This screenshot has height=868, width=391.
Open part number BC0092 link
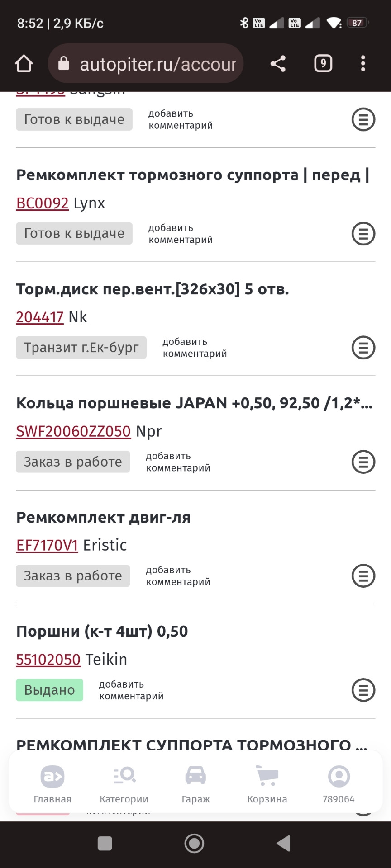pos(42,203)
